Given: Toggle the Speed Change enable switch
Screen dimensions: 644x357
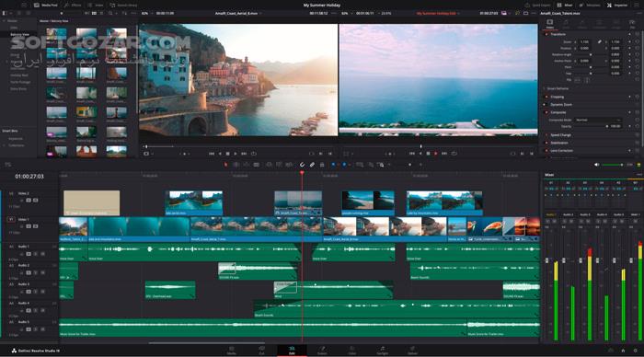Looking at the screenshot, I should coord(546,135).
